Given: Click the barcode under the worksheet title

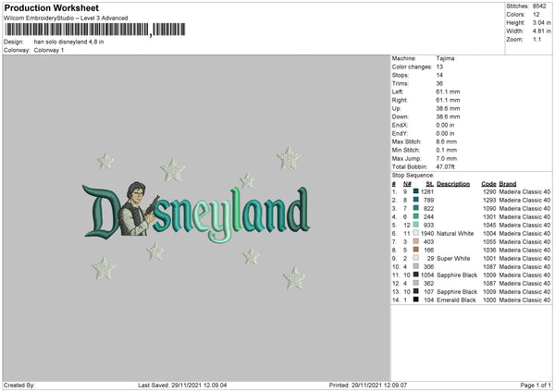Looking at the screenshot, I should pos(95,30).
